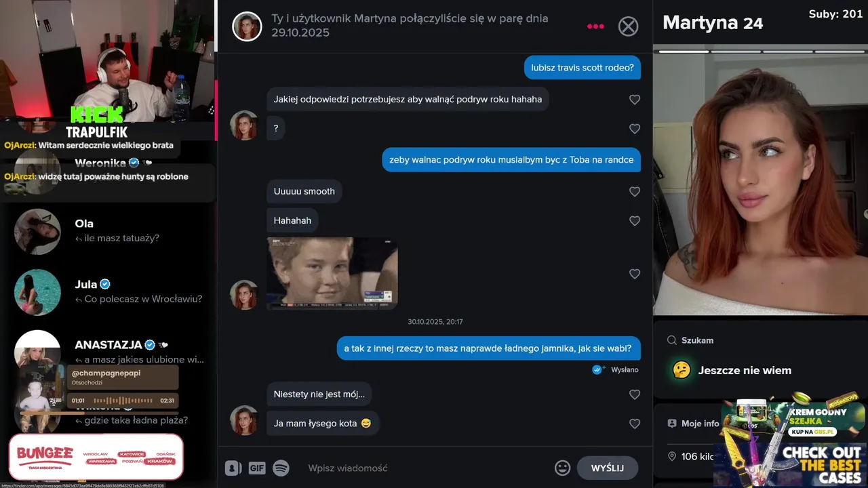Viewport: 868px width, 488px height.
Task: Open the boy GIF thumbnail in chat
Action: click(x=332, y=273)
